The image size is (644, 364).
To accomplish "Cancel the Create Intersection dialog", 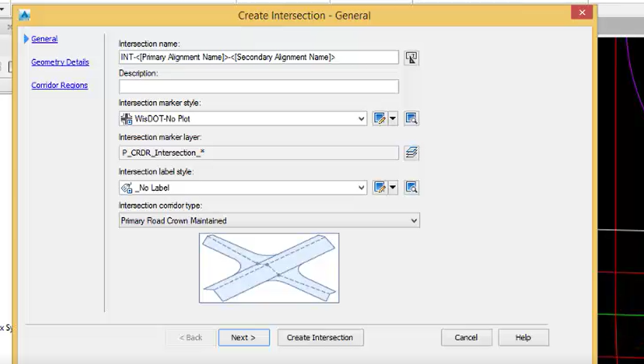I will 467,337.
